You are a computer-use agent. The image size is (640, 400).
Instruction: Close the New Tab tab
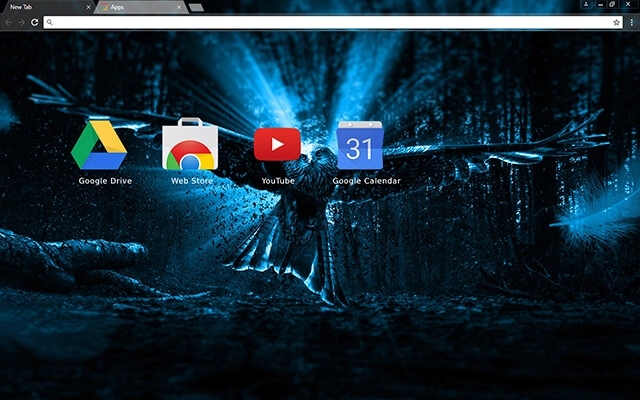(88, 7)
